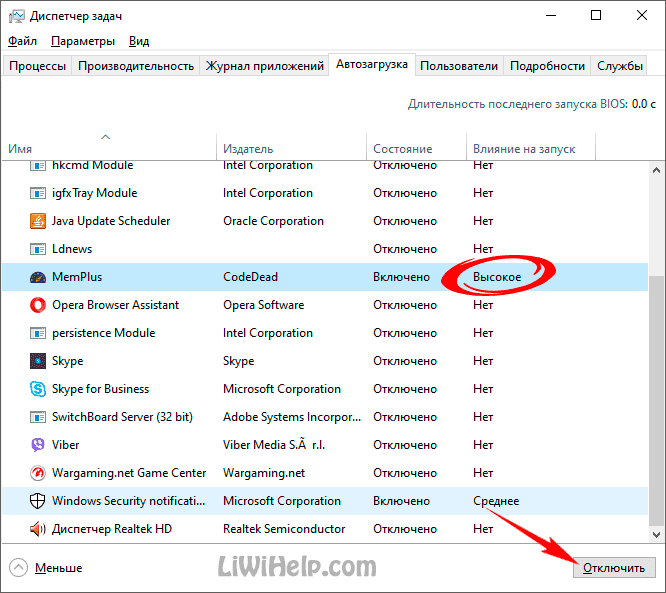The width and height of the screenshot is (666, 593).
Task: Click the Java Update Scheduler icon
Action: (x=38, y=221)
